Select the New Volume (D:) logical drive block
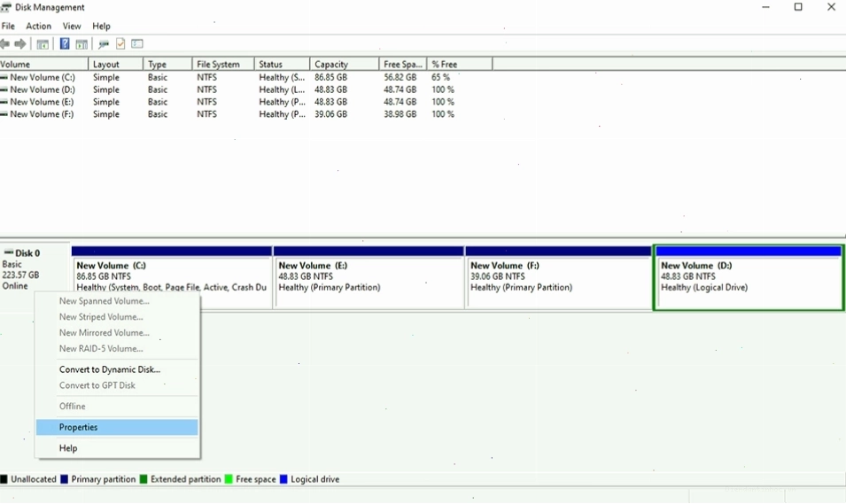 [749, 278]
